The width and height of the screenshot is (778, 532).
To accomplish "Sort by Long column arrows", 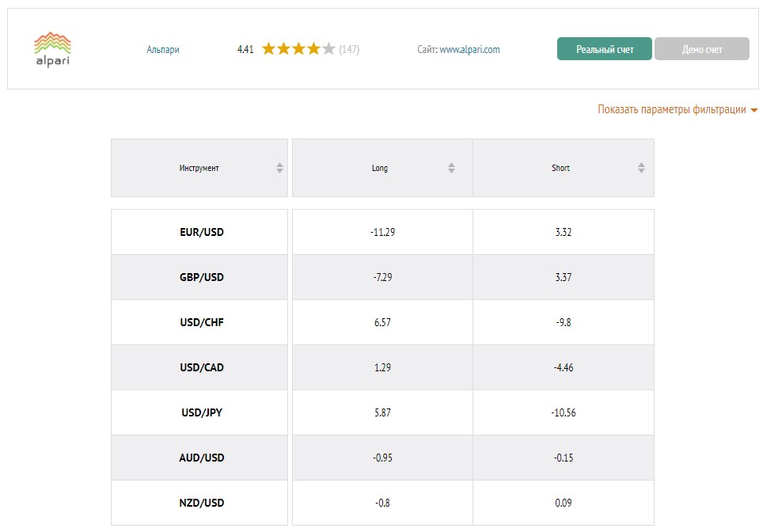I will click(x=451, y=168).
